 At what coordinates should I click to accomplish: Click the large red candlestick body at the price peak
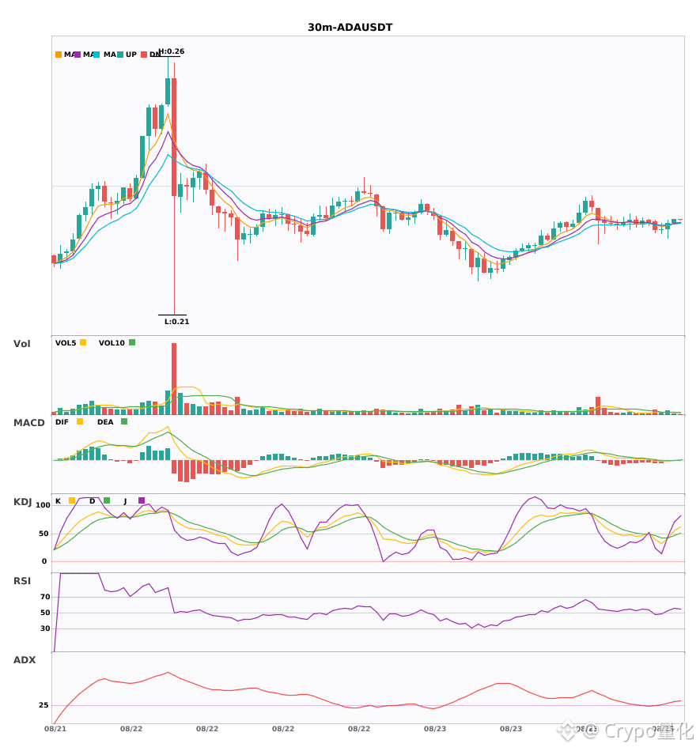174,137
